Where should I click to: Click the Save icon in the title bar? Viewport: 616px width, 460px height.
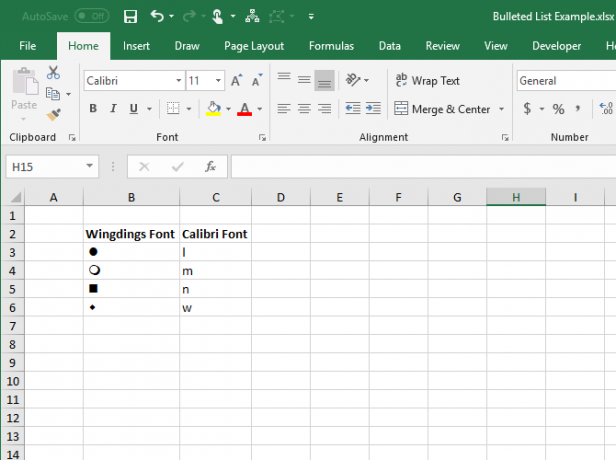[130, 16]
